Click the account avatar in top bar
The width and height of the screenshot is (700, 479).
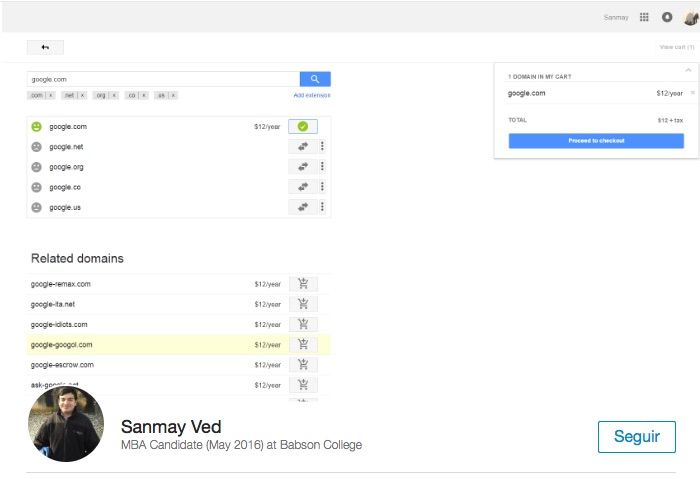[691, 17]
